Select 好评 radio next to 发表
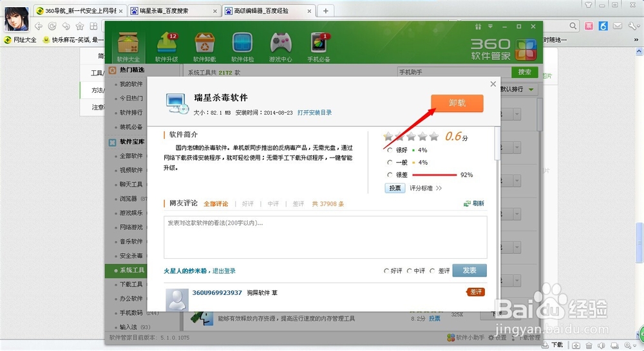The height and width of the screenshot is (351, 644). tap(386, 271)
